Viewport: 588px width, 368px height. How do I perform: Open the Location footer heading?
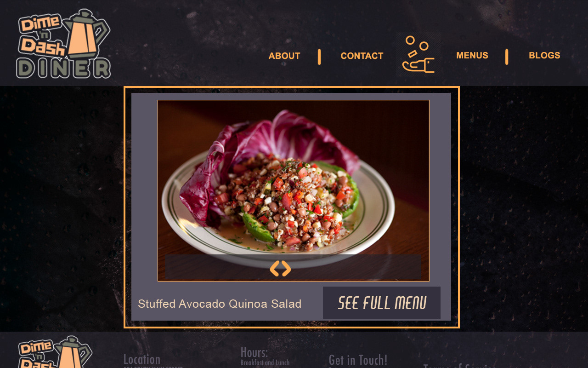pyautogui.click(x=142, y=359)
